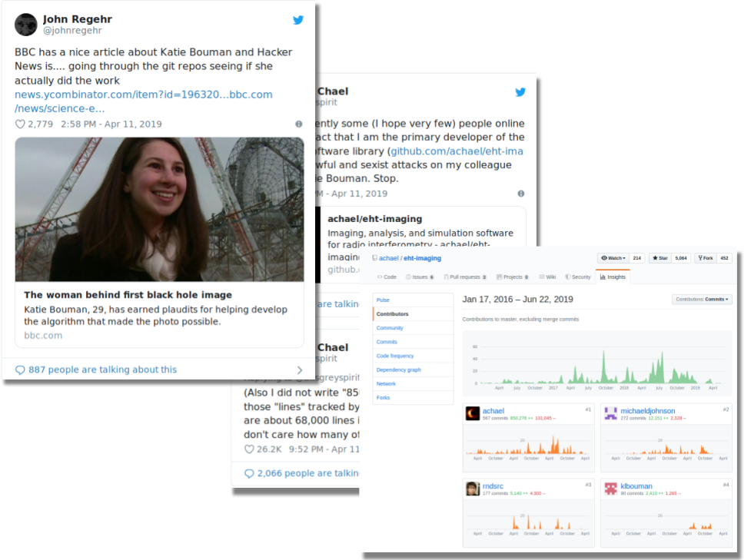Viewport: 751px width, 560px height.
Task: Click the Twitter bird icon on Chael's tweet
Action: [x=520, y=92]
